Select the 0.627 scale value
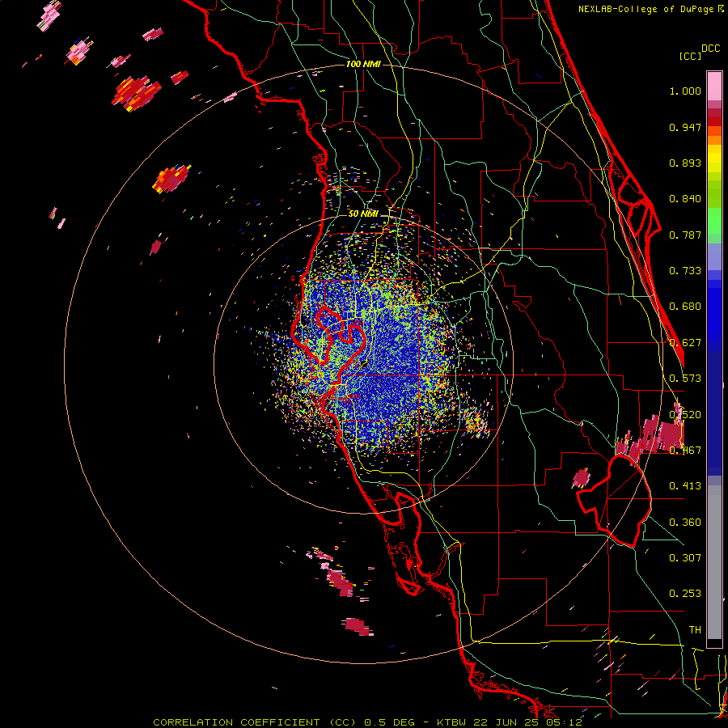 (685, 343)
